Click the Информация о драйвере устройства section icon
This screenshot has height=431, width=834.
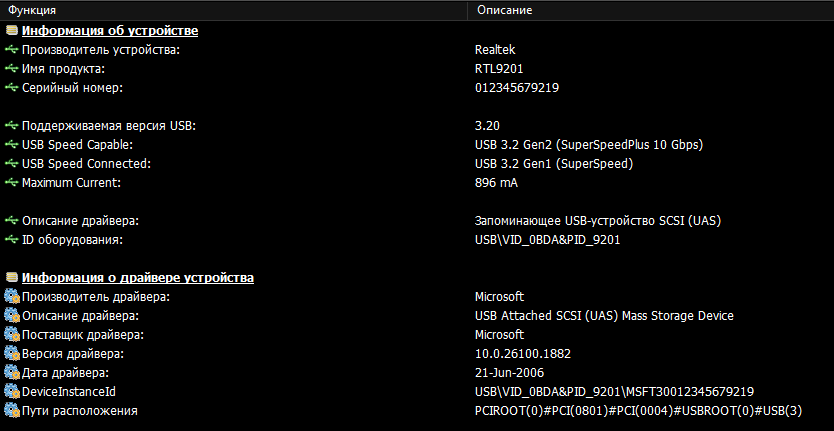(11, 278)
